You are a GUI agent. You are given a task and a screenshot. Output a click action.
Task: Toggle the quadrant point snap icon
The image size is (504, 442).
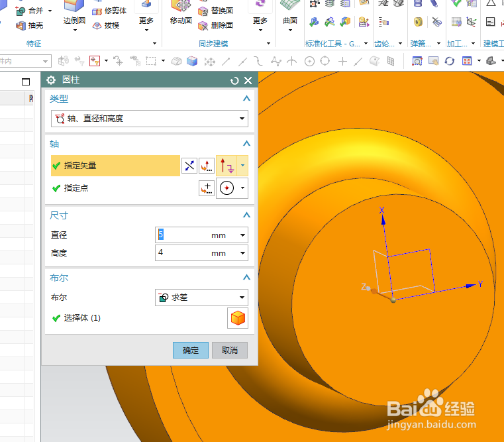click(325, 61)
